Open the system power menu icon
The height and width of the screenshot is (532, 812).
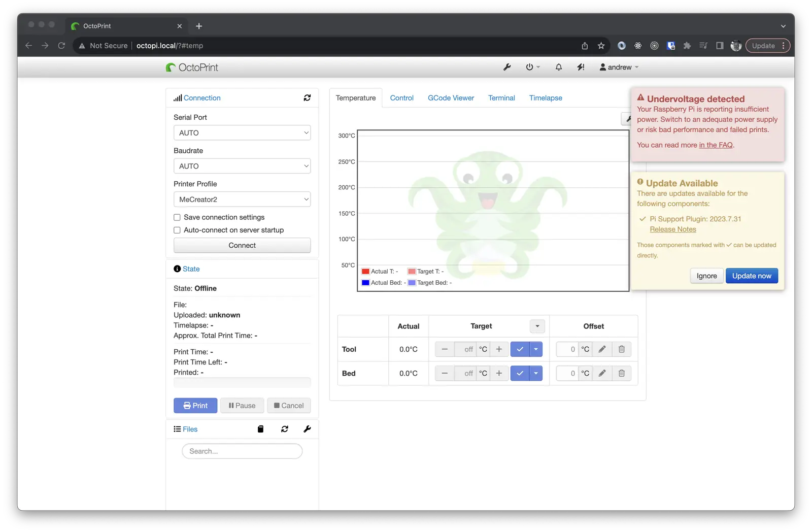(532, 67)
